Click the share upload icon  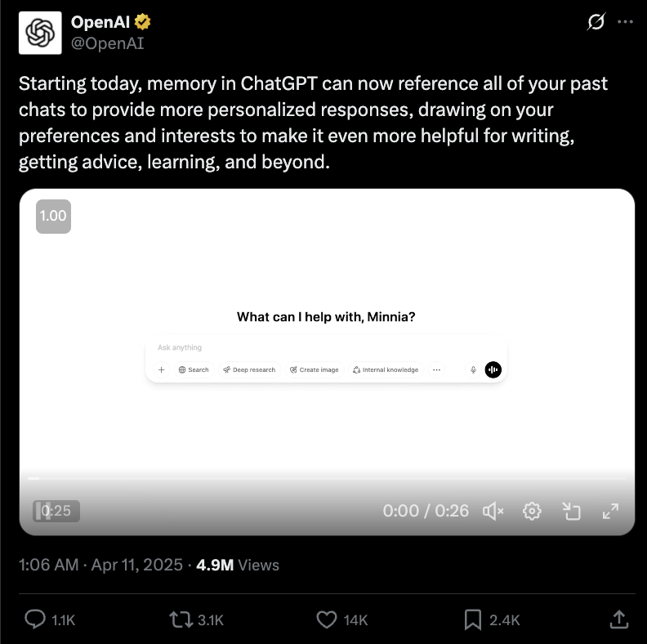[618, 619]
